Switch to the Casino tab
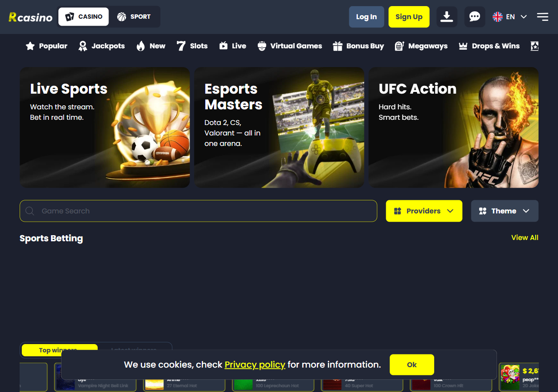The image size is (558, 392). click(x=84, y=17)
